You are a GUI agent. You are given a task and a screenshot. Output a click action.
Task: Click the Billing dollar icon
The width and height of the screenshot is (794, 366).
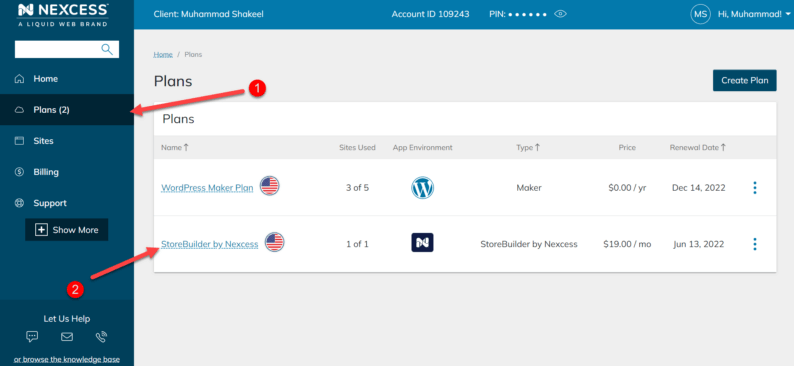(19, 172)
